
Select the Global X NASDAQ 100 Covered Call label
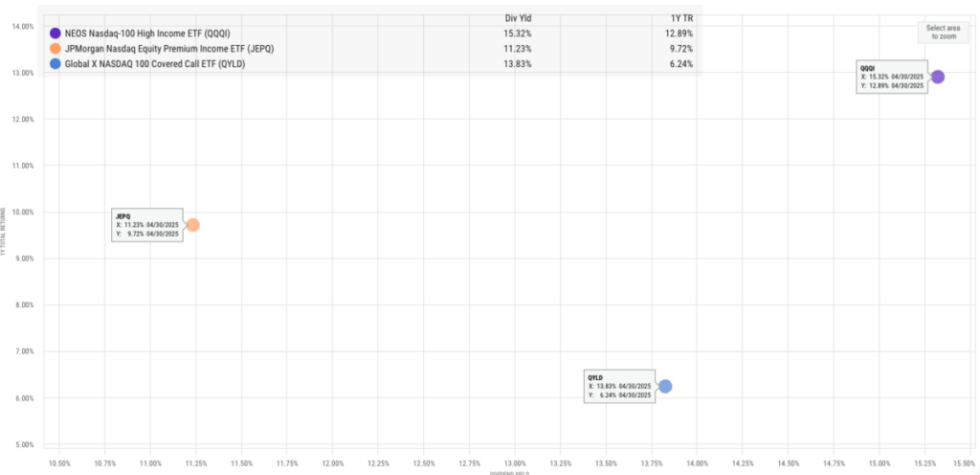[160, 64]
